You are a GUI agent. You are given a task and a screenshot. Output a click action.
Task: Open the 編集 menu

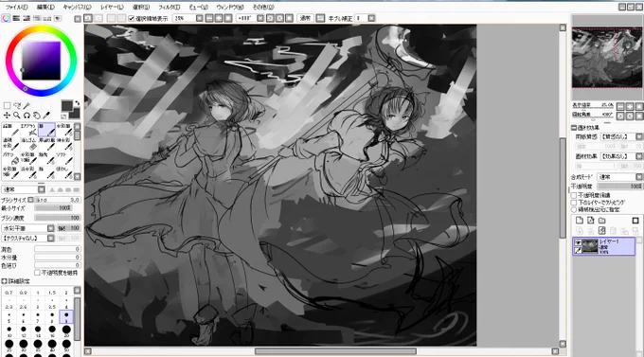[x=45, y=7]
